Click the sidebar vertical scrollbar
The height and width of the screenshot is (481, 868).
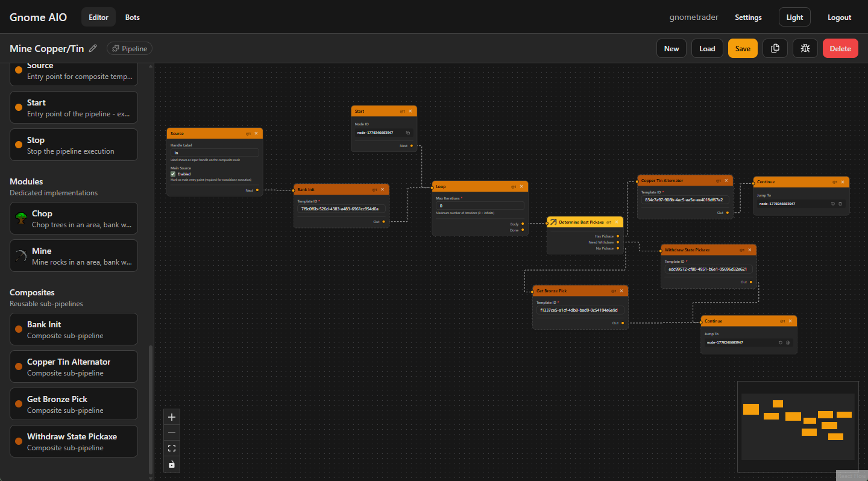click(x=151, y=409)
